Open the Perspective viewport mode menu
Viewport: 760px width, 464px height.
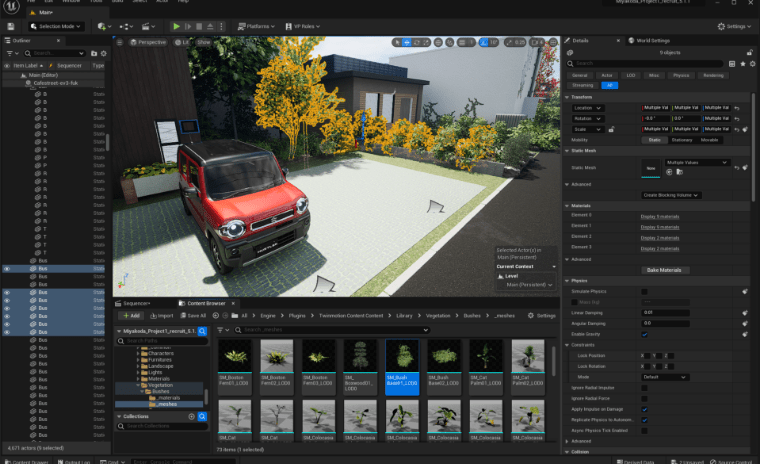[x=148, y=42]
